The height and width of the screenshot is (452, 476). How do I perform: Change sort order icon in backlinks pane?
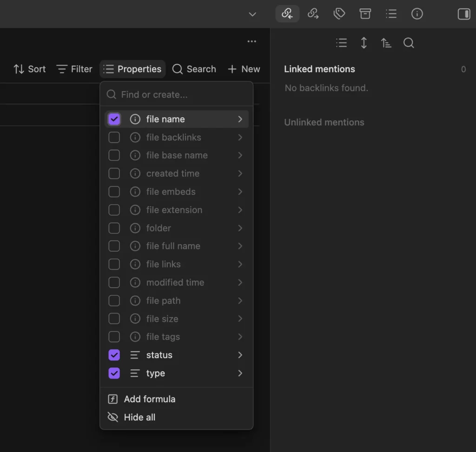[386, 43]
